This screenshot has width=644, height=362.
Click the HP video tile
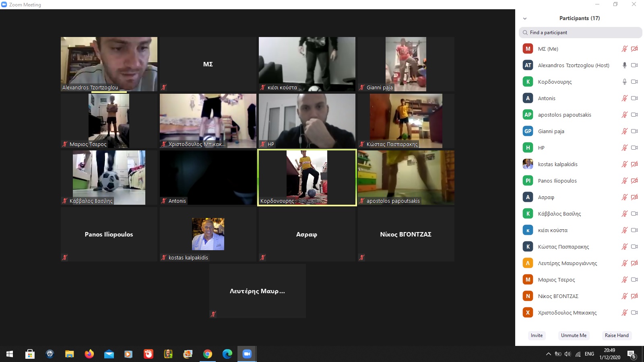pos(307,121)
